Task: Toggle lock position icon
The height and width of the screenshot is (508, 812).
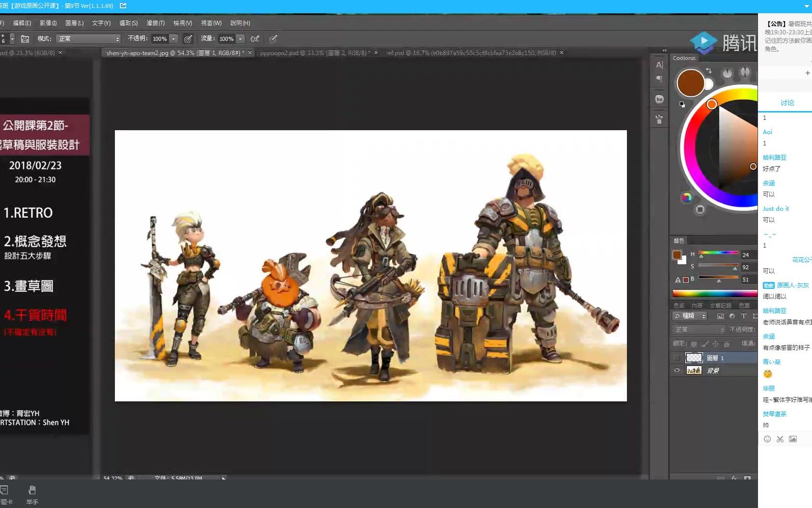Action: click(716, 344)
